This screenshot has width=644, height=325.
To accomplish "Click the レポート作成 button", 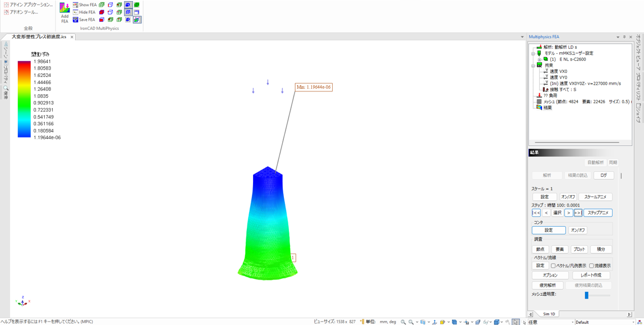I will [590, 276].
